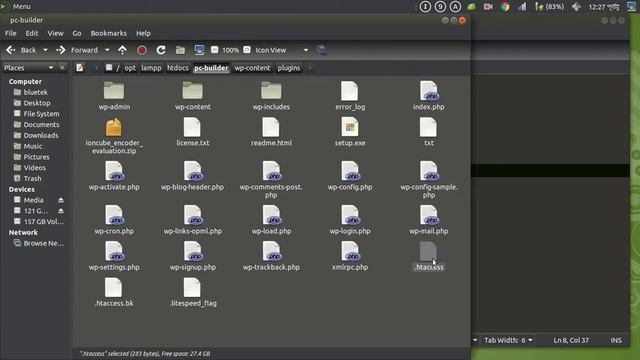Navigate to opt in path bar
This screenshot has height=360, width=640.
tap(130, 68)
